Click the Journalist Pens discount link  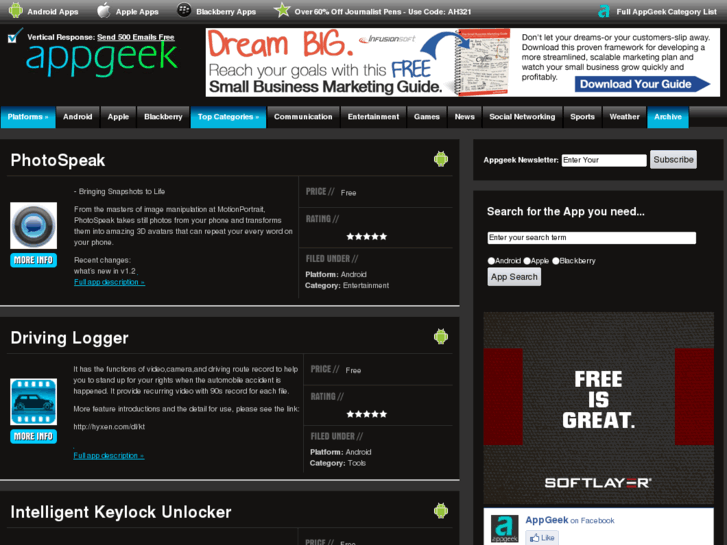[x=383, y=12]
